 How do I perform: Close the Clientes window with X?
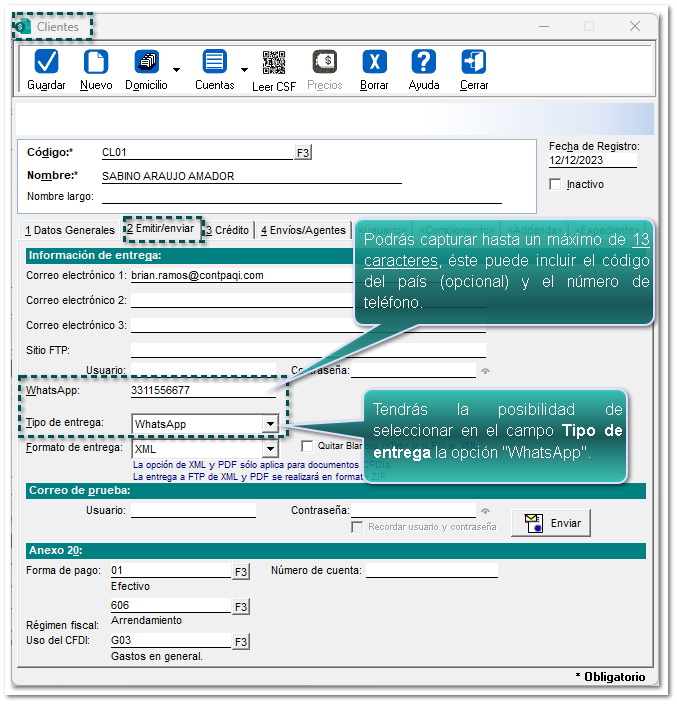(x=634, y=26)
